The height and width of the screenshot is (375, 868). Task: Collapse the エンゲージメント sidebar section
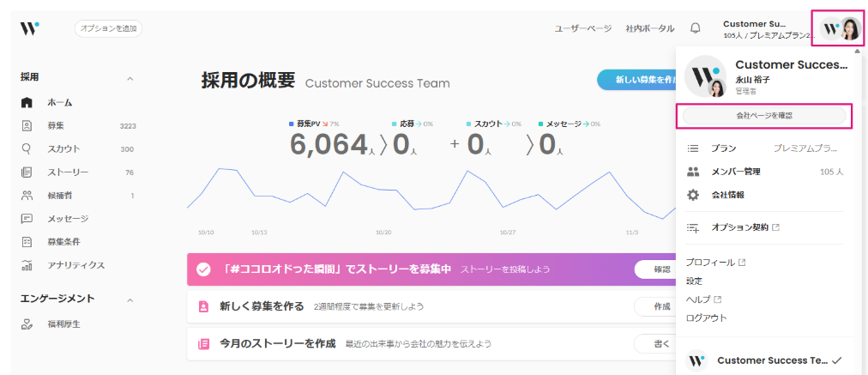coord(130,300)
